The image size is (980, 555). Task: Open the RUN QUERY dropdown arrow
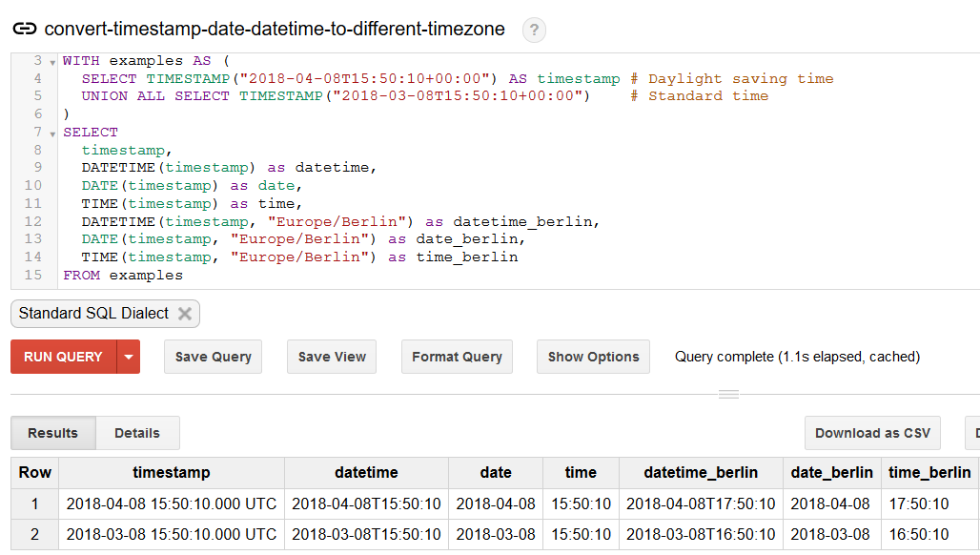click(x=130, y=357)
